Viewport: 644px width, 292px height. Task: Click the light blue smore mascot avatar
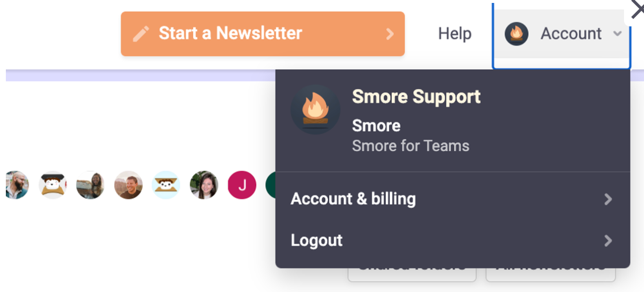pyautogui.click(x=166, y=185)
